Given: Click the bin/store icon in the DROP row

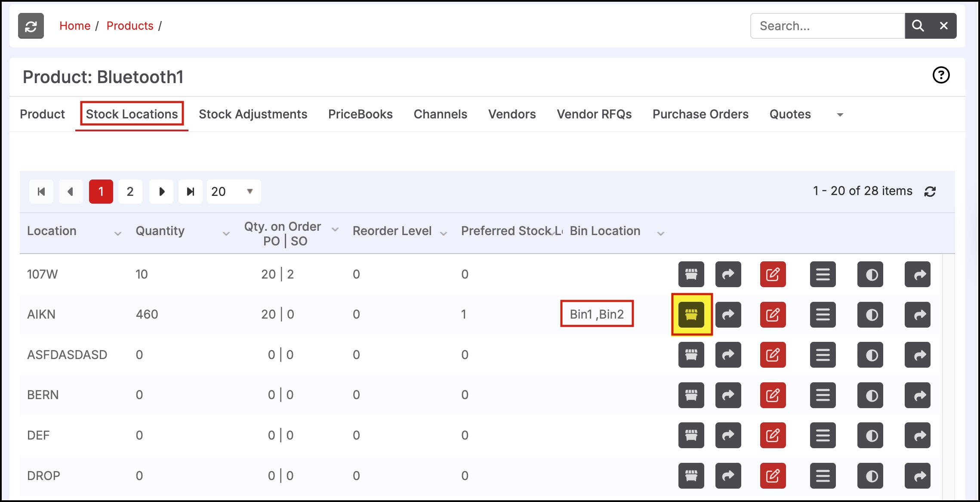Looking at the screenshot, I should pos(691,476).
